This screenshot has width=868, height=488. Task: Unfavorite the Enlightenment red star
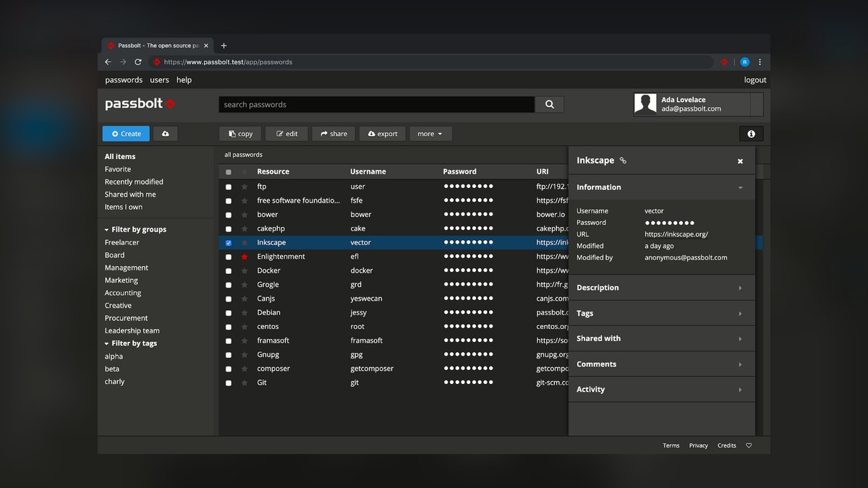[244, 257]
